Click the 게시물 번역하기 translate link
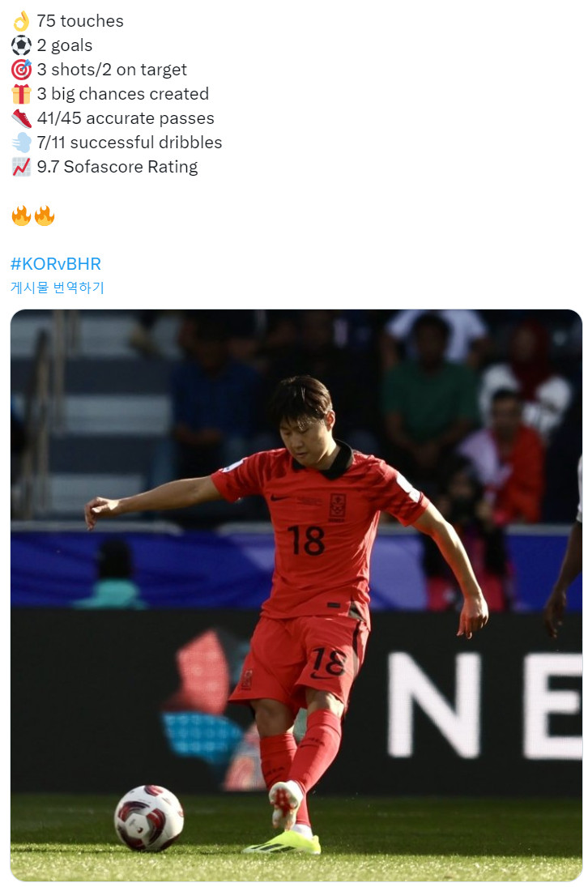588x887 pixels. (x=58, y=288)
